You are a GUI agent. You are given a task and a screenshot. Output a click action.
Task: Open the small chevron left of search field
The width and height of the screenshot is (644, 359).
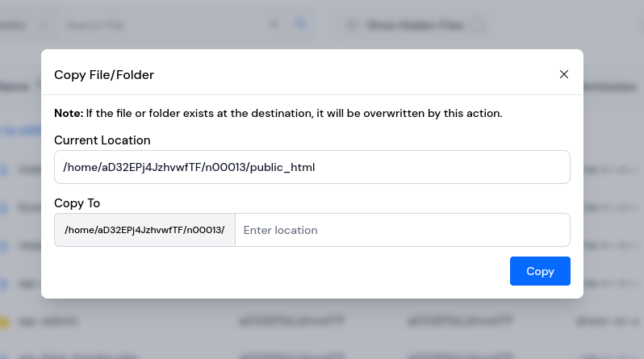click(x=44, y=26)
